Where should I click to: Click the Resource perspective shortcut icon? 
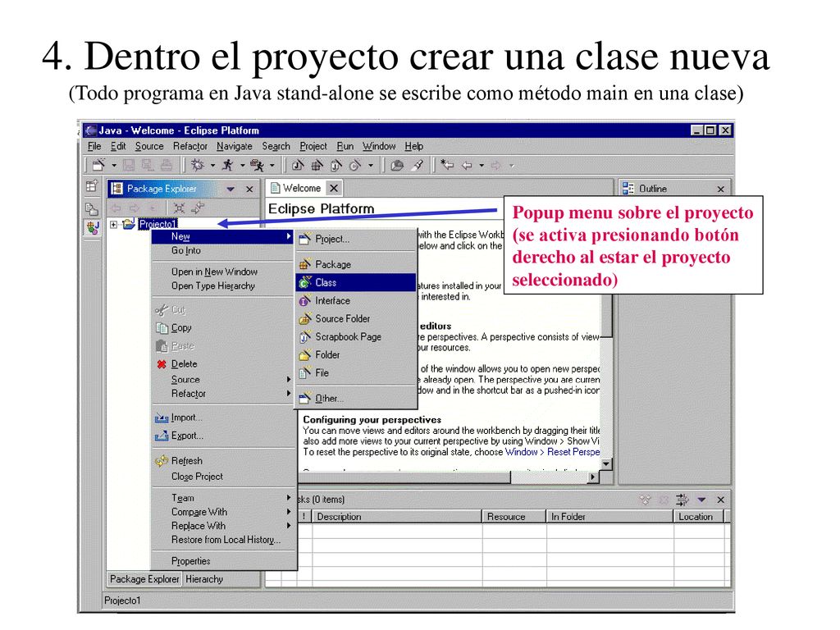[92, 209]
